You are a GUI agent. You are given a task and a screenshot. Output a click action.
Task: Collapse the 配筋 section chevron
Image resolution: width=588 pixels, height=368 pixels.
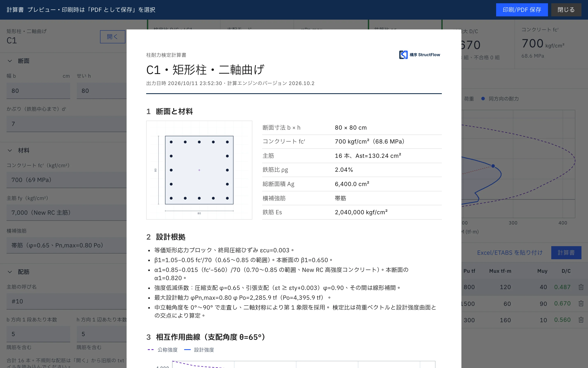10,272
